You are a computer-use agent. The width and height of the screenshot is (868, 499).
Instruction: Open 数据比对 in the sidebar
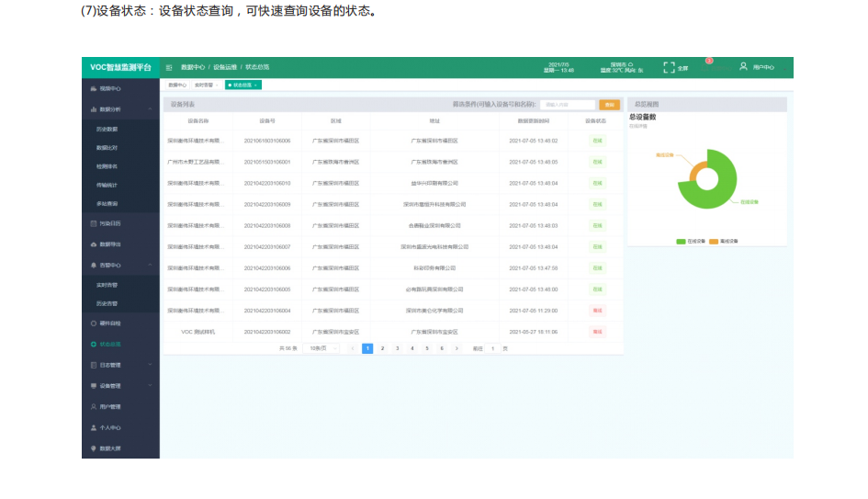[x=107, y=149]
